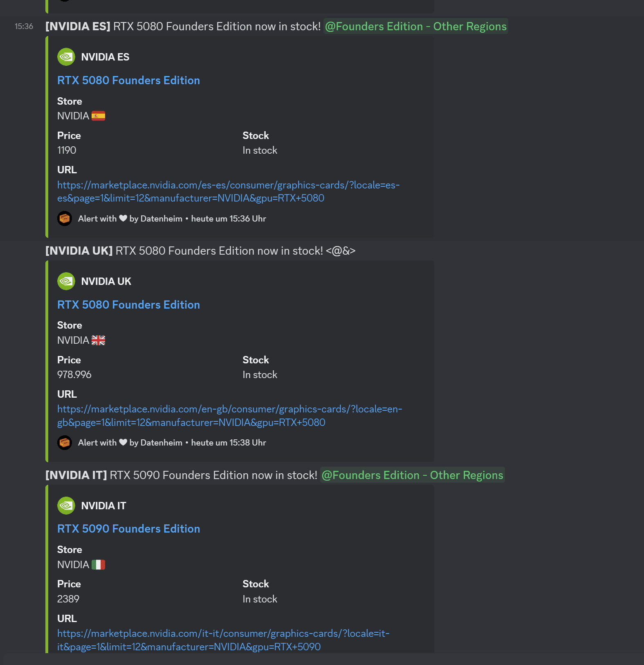Click the 15:36 message timestamp
644x665 pixels.
[24, 26]
